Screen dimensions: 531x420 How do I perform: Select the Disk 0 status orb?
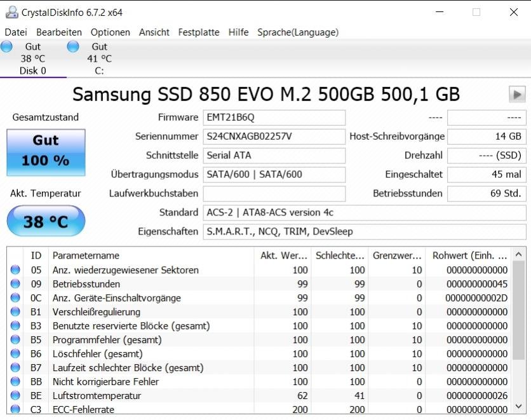(x=6, y=46)
